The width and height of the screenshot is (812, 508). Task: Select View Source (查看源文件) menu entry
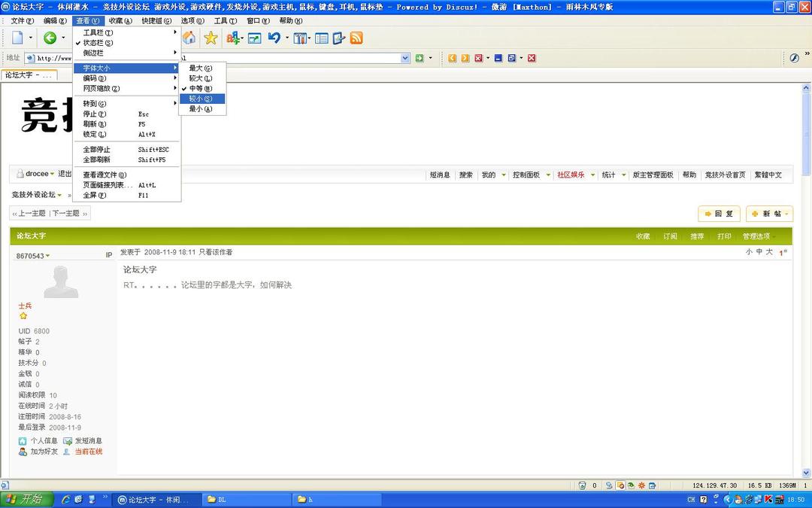click(105, 175)
